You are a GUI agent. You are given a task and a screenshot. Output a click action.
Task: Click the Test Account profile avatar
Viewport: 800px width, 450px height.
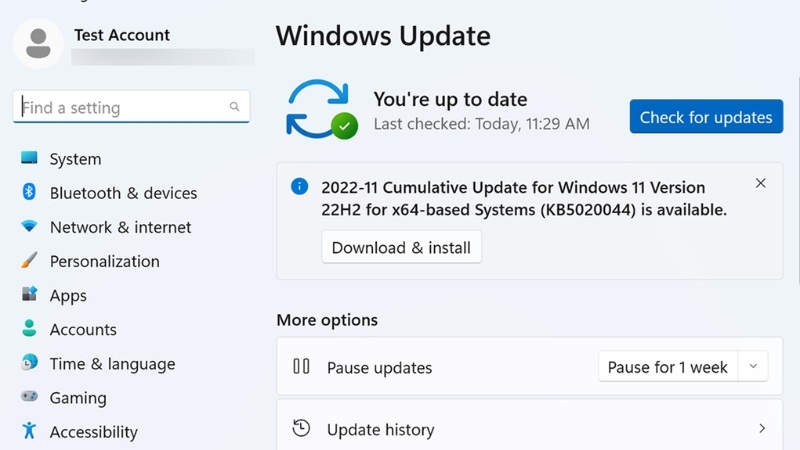(38, 43)
